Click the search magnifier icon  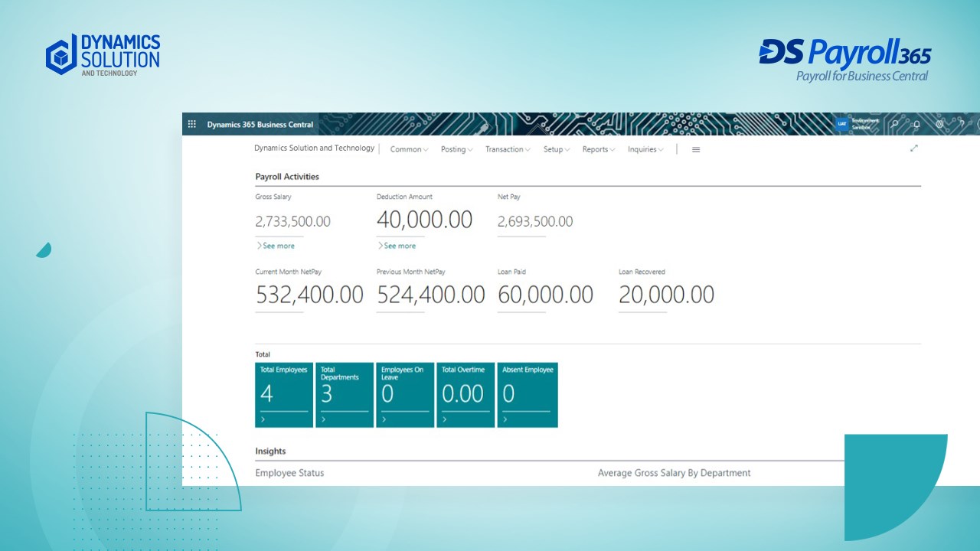pos(895,124)
